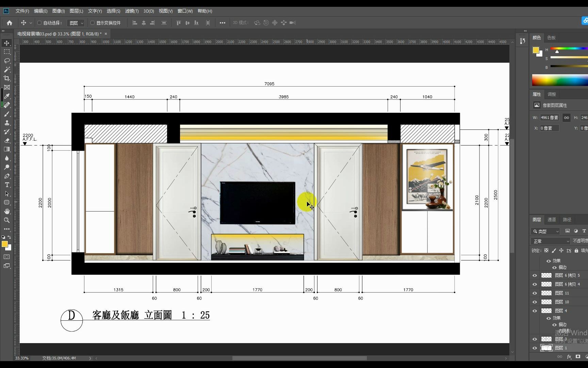Image resolution: width=588 pixels, height=368 pixels.
Task: Select the Crop tool
Action: (x=7, y=78)
